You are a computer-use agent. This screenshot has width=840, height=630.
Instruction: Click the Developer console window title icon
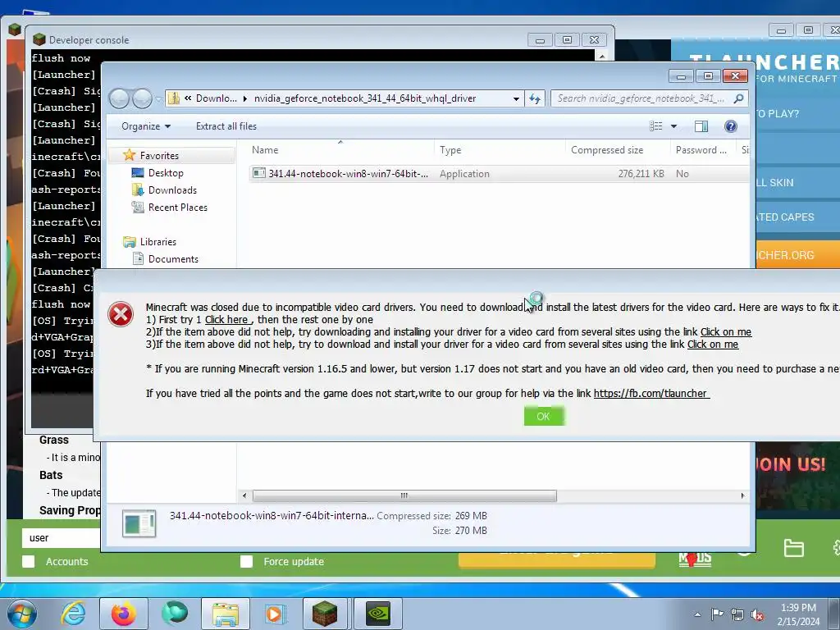[x=39, y=39]
